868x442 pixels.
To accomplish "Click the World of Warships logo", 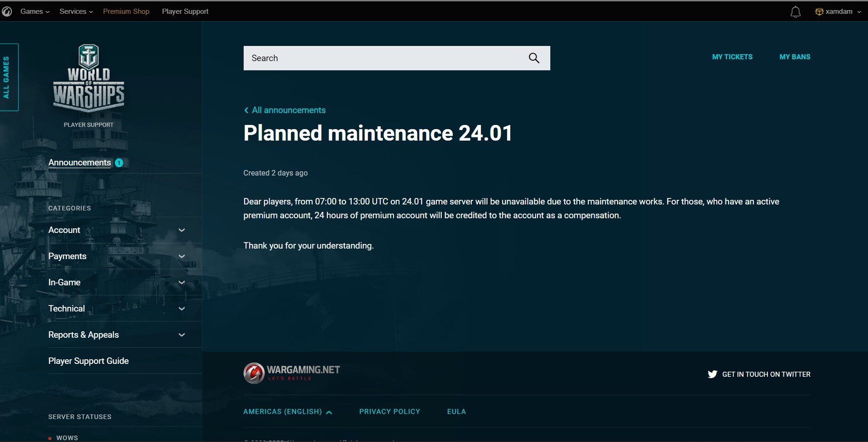I will pos(89,78).
